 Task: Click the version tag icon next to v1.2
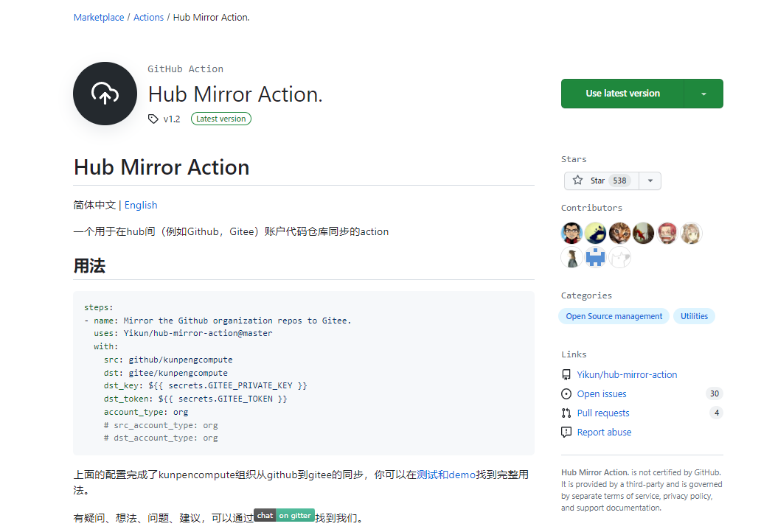(x=153, y=119)
